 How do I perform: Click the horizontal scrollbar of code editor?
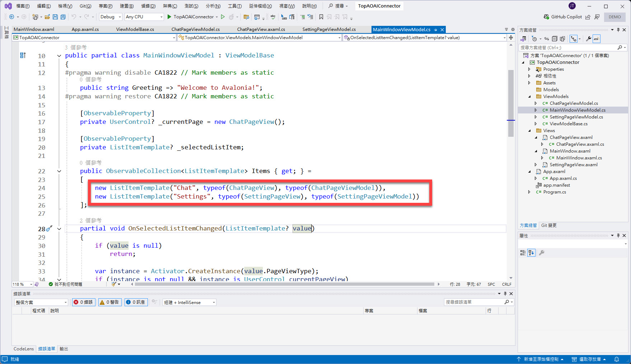(285, 284)
